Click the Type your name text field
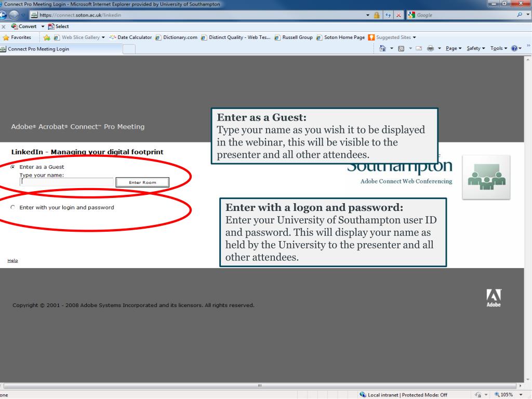This screenshot has height=399, width=532. (67, 182)
